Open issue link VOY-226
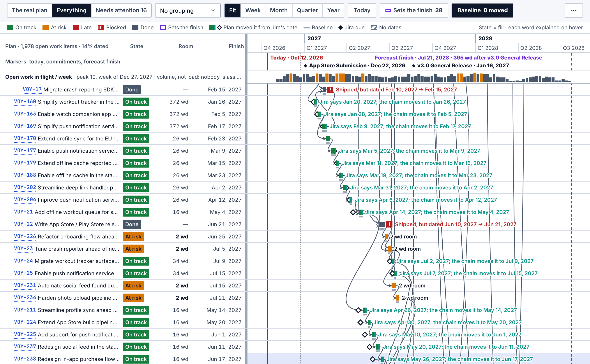Viewport: 590px width, 364px height. (x=25, y=236)
